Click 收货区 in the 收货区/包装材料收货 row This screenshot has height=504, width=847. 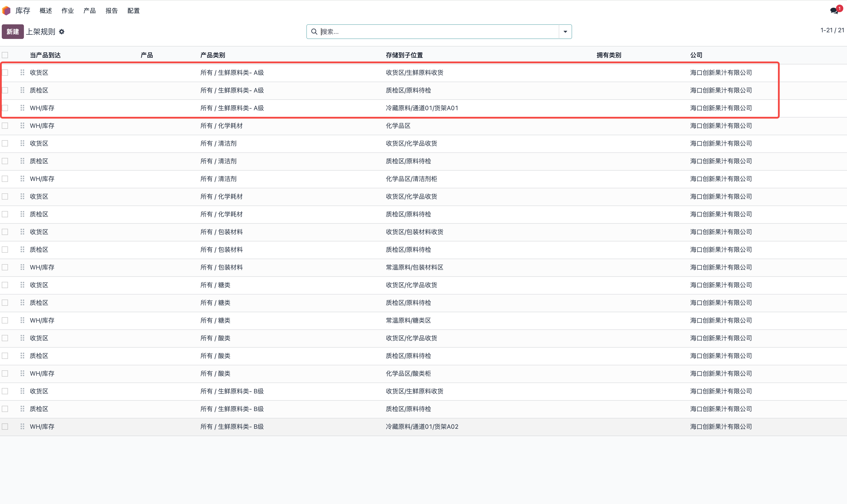point(39,232)
